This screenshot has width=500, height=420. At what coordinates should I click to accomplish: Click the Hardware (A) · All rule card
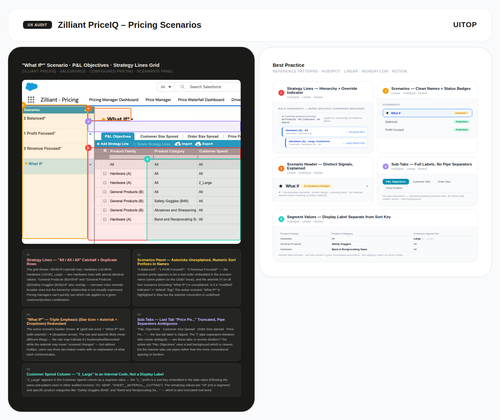click(x=325, y=132)
